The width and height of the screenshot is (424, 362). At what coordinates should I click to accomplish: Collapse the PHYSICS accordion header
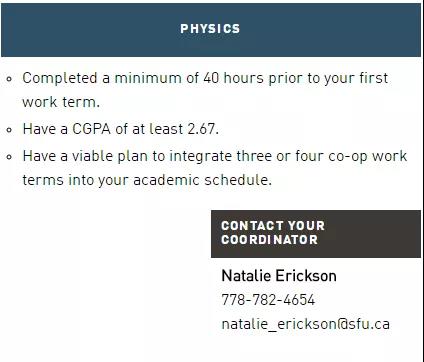pyautogui.click(x=211, y=30)
